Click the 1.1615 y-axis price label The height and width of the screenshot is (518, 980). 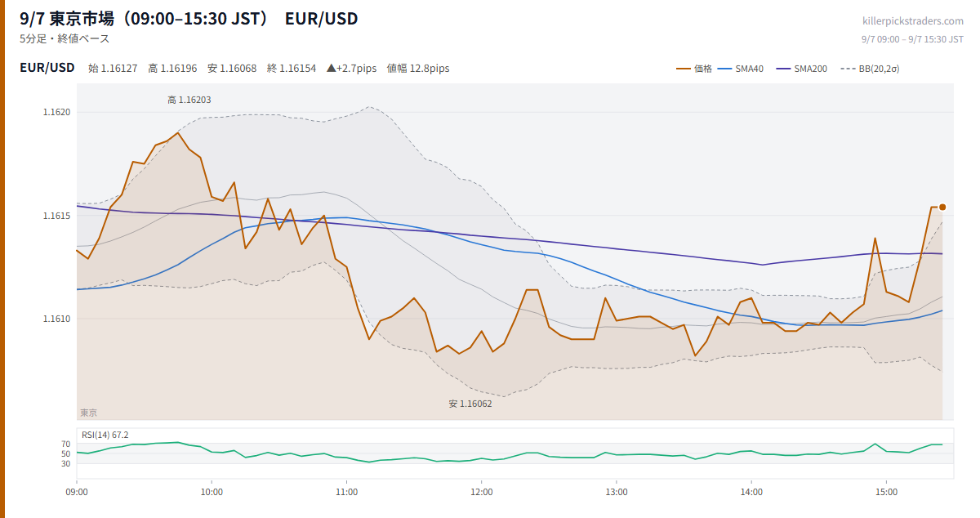point(56,216)
